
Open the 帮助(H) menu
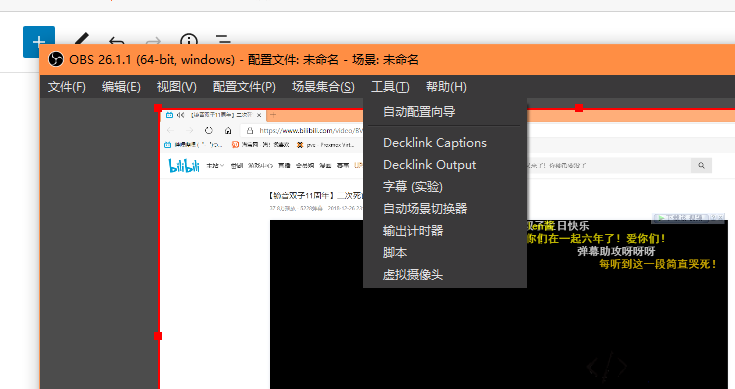pos(446,87)
